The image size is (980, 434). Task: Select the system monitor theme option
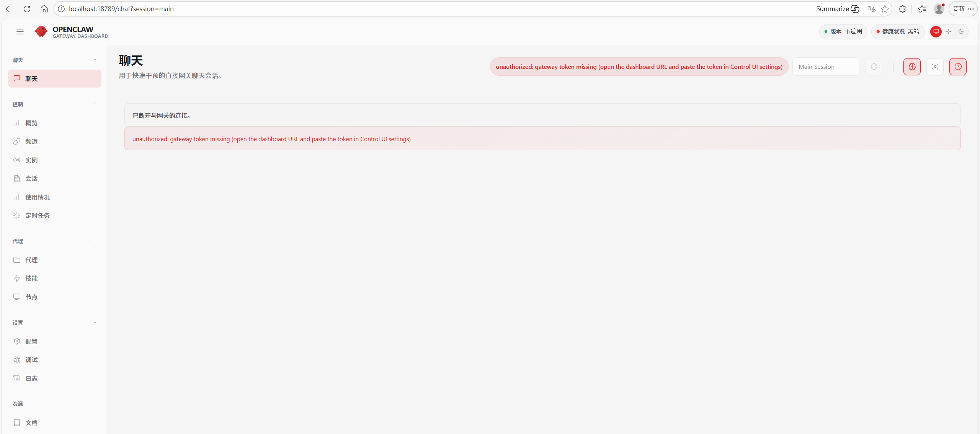(936, 31)
